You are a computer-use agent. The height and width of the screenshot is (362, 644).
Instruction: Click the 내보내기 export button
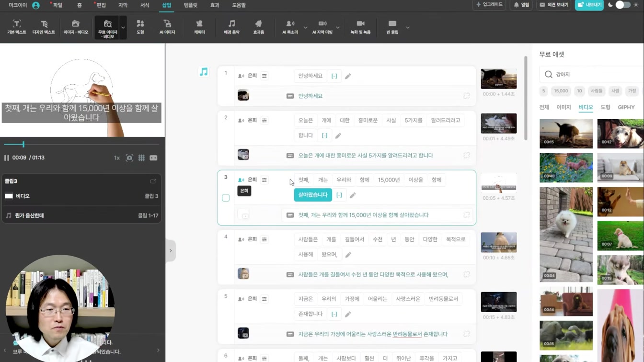589,5
